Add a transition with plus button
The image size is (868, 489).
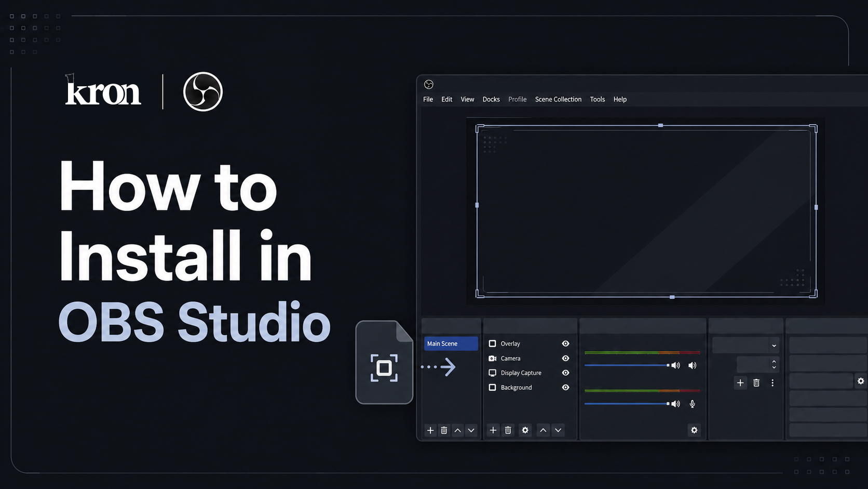(740, 383)
